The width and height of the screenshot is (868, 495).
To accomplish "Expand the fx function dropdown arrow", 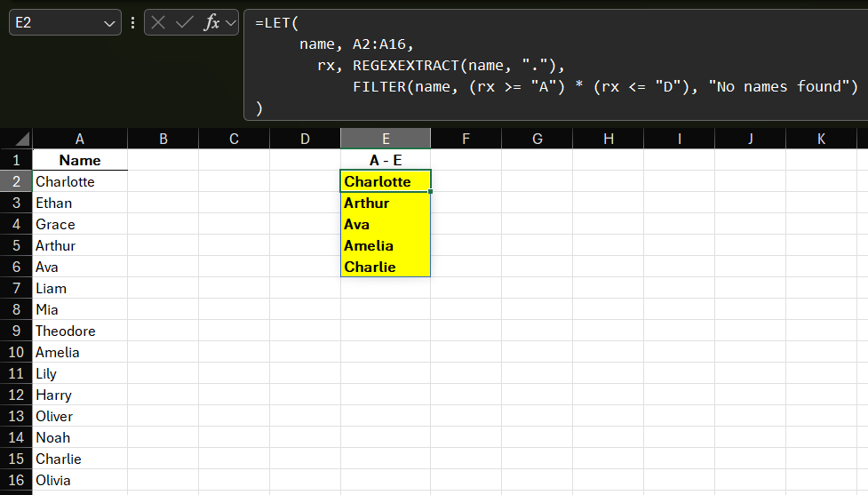I will [230, 23].
